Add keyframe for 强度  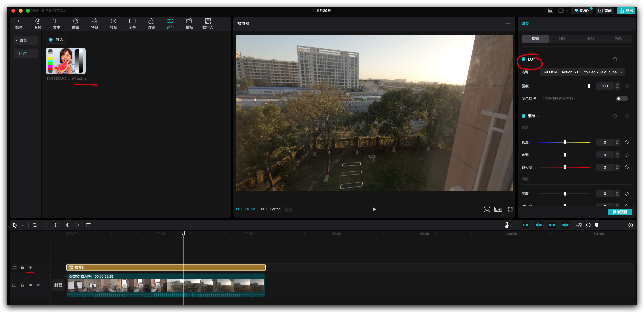click(x=627, y=86)
